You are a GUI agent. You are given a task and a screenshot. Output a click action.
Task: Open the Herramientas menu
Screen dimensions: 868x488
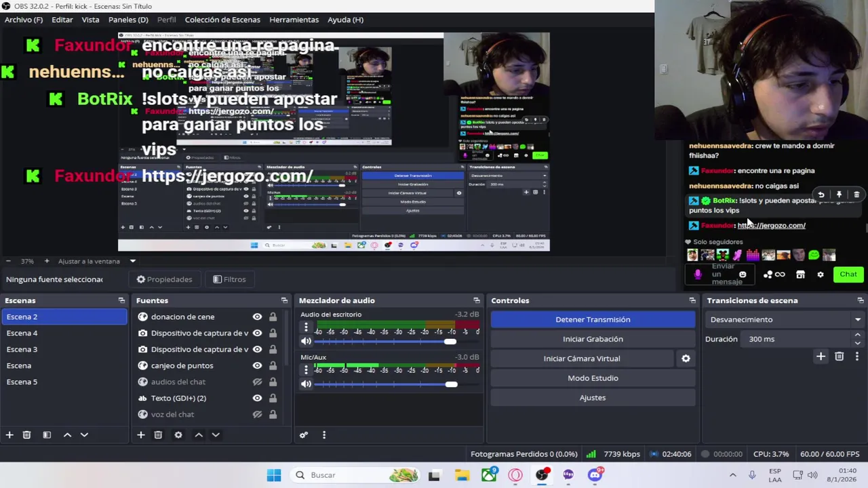click(294, 20)
